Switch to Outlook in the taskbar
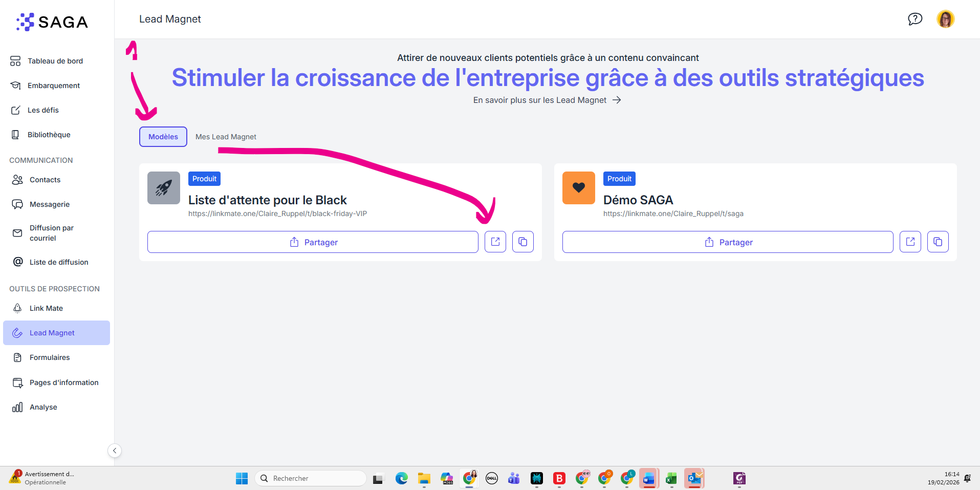Image resolution: width=980 pixels, height=490 pixels. point(694,478)
